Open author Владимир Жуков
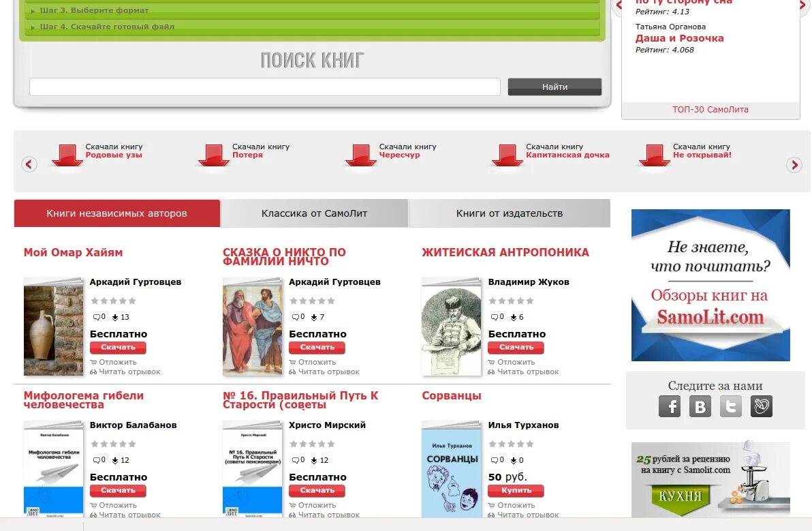Viewport: 812px width, 531px height. pyautogui.click(x=528, y=282)
